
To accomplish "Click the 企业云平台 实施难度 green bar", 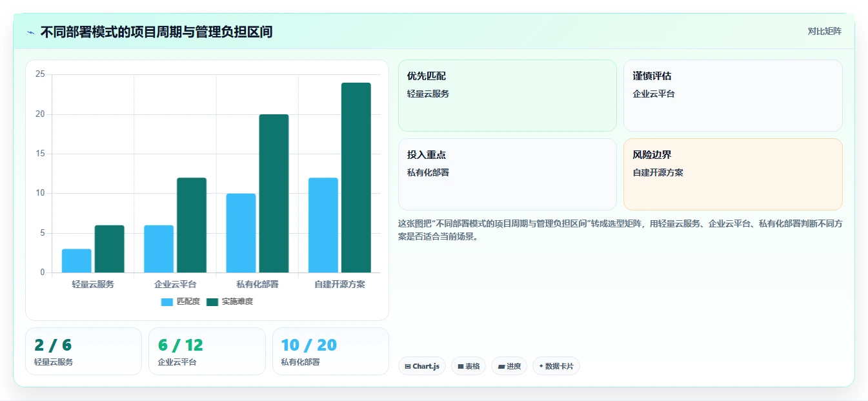I will (x=192, y=225).
